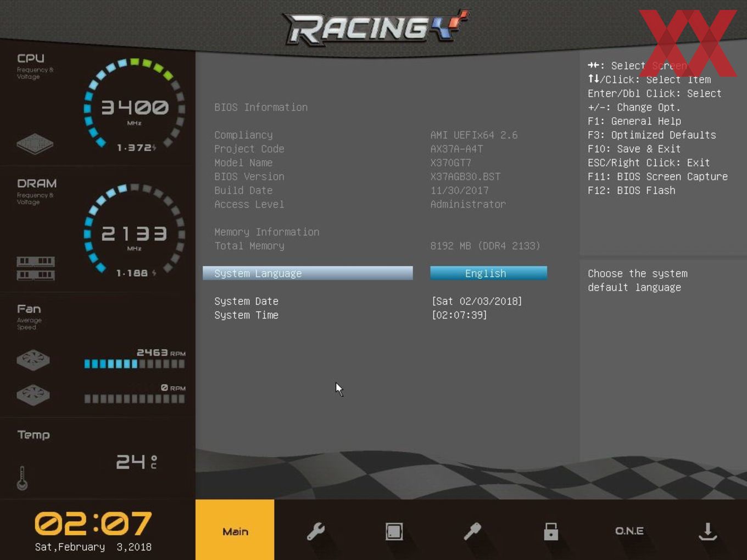Viewport: 747px width, 560px height.
Task: Click the BIOS Information heading
Action: pyautogui.click(x=261, y=107)
